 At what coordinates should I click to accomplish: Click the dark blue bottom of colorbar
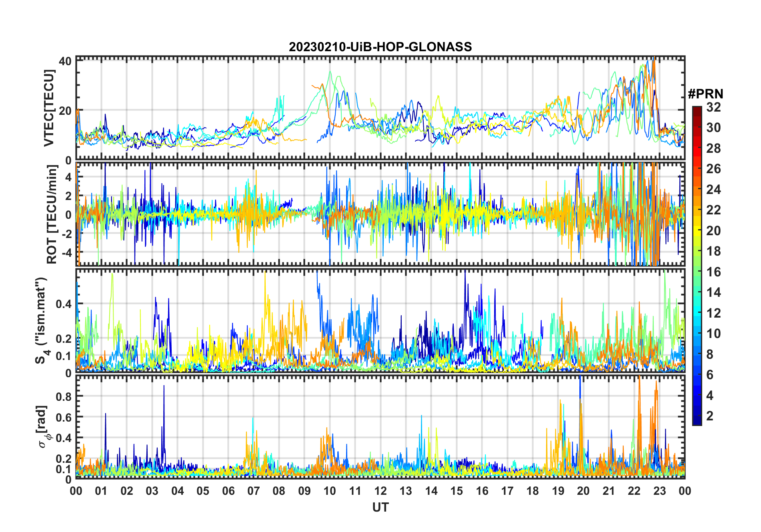[x=697, y=420]
